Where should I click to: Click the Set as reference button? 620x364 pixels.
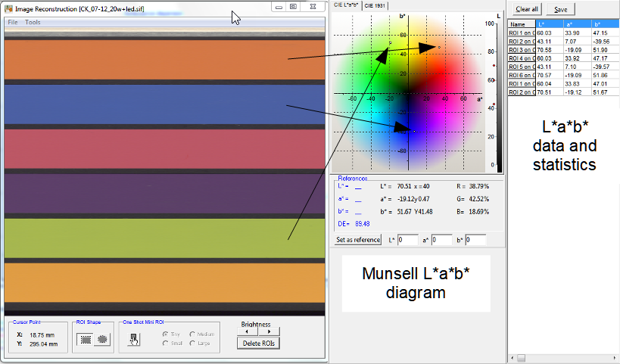click(x=358, y=240)
